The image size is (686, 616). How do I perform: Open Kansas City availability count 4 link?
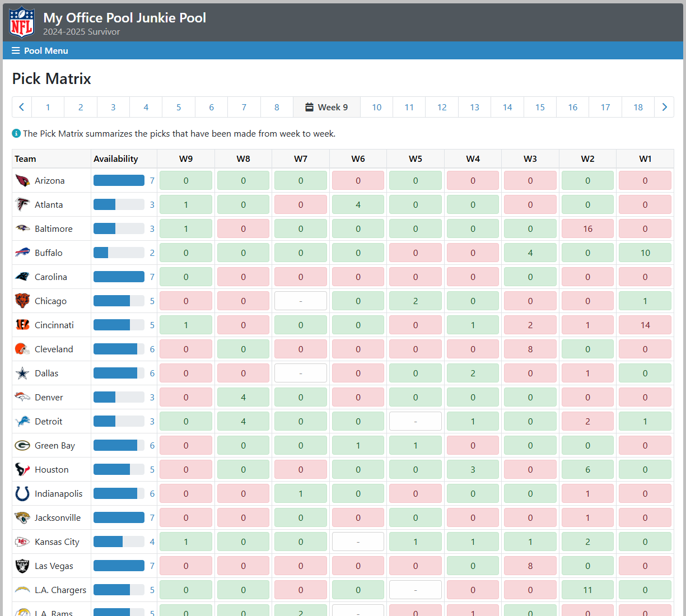tap(152, 542)
